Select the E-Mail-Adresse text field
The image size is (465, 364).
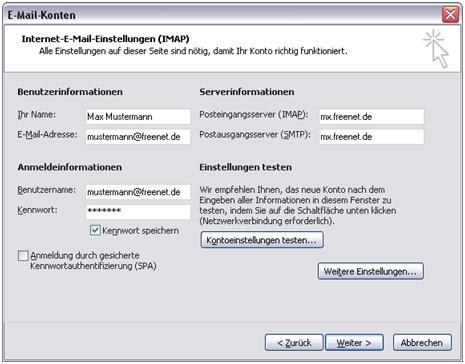138,137
